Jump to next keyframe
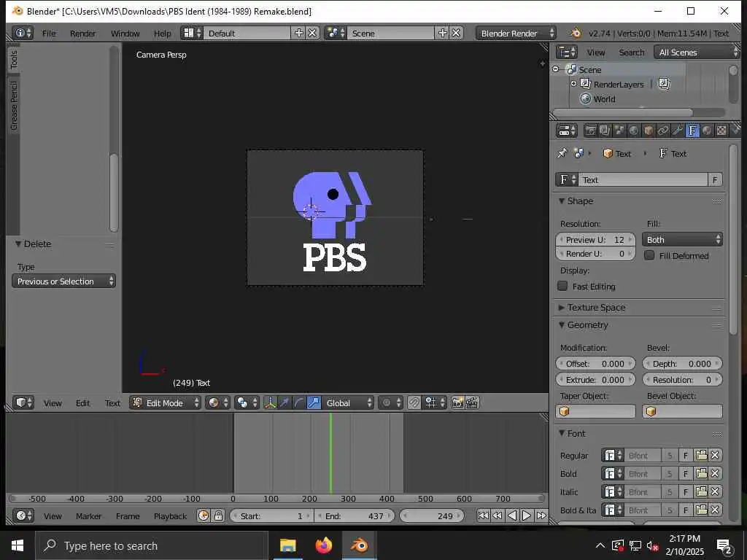 click(x=541, y=516)
